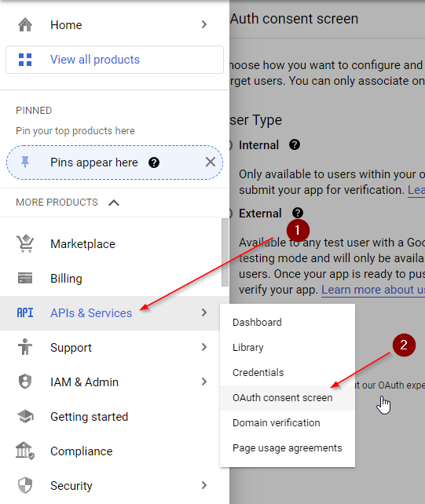The width and height of the screenshot is (425, 504).
Task: Click the Getting started graduation cap icon
Action: click(x=25, y=416)
